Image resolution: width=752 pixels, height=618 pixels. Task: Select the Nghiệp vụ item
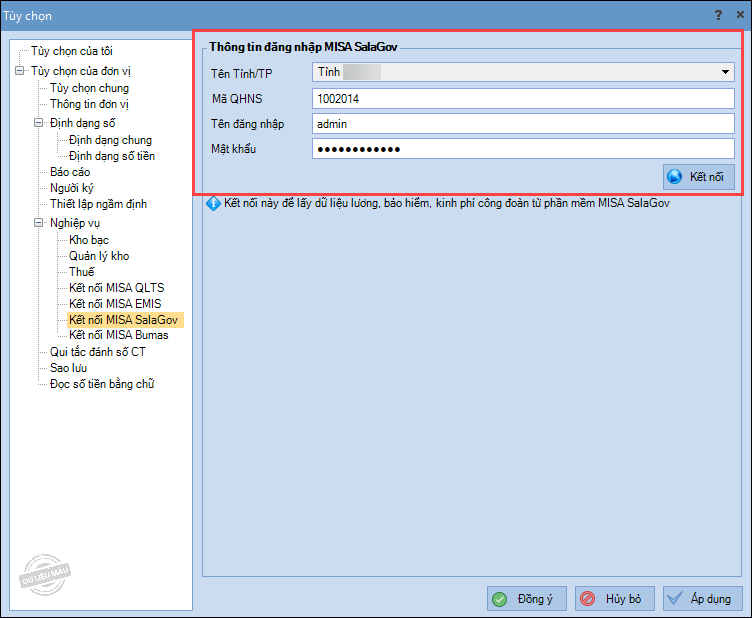point(75,223)
